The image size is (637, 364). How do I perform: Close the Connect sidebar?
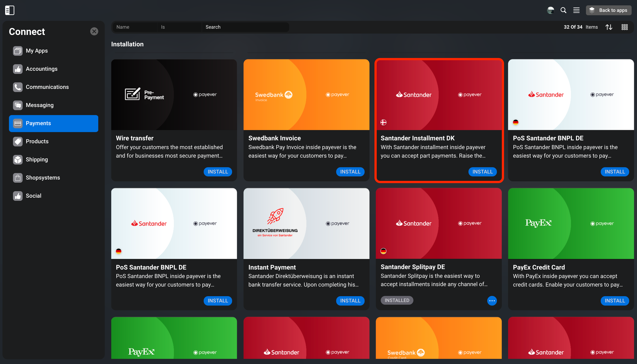[94, 32]
